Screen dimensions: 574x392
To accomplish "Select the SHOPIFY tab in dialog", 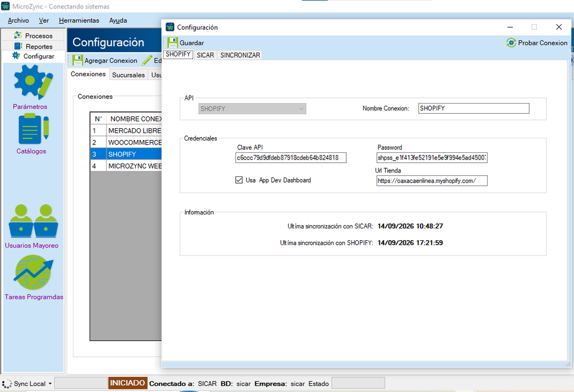I will point(178,54).
